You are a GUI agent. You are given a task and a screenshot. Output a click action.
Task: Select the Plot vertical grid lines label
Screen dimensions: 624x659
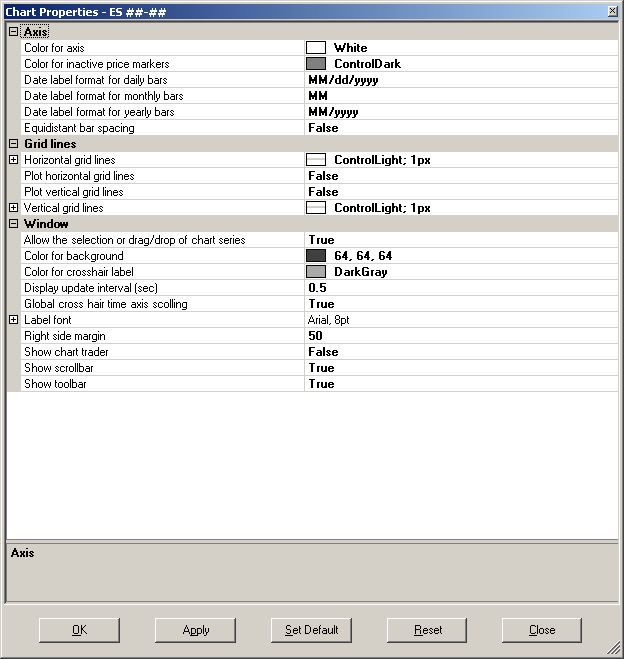pyautogui.click(x=74, y=192)
